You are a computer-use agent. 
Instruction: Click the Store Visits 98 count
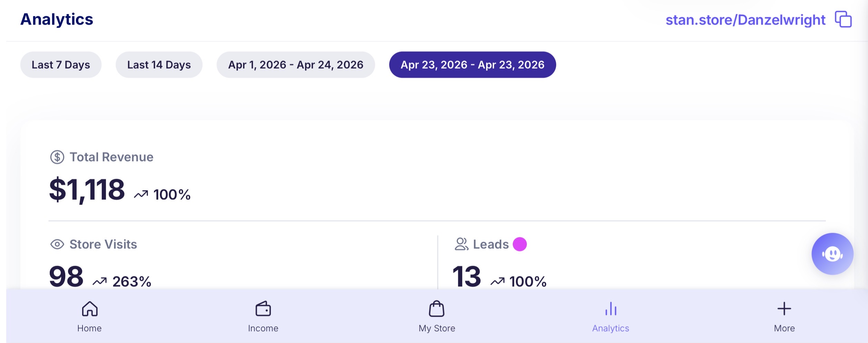click(x=66, y=276)
